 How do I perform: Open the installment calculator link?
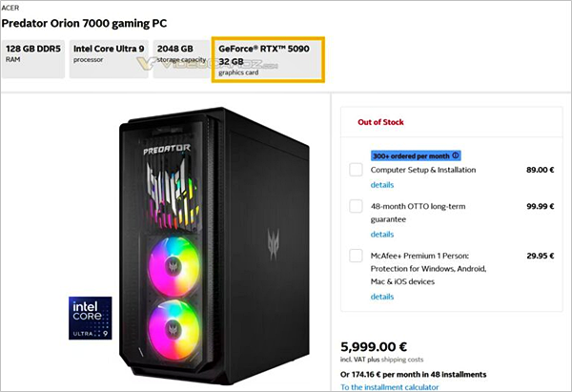(390, 387)
